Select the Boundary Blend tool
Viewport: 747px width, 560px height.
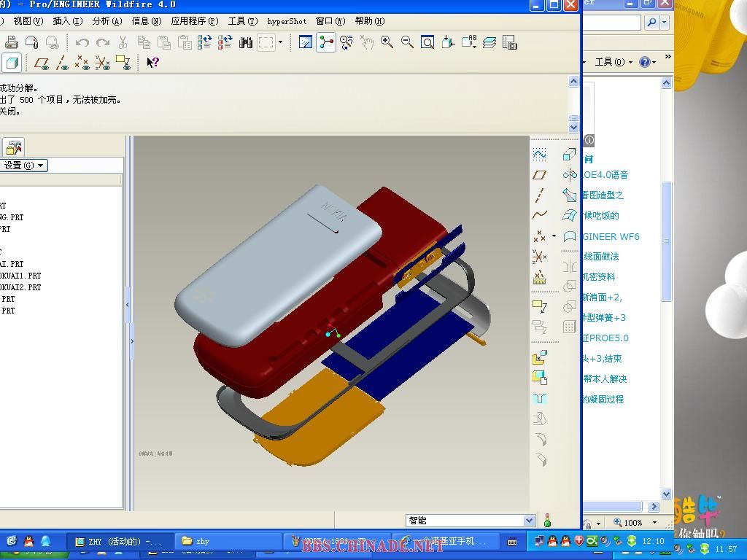tap(569, 215)
